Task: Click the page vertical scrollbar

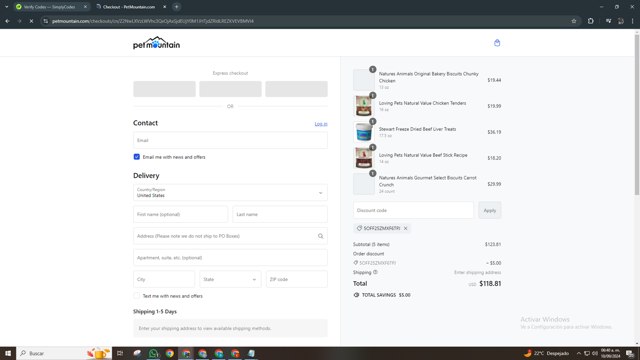Action: click(x=637, y=115)
